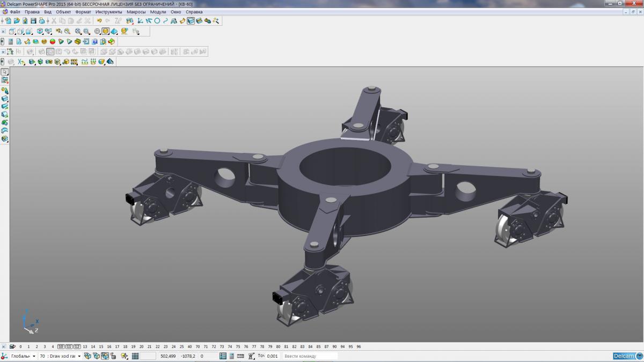Click the magic wand wizard icon

(216, 20)
